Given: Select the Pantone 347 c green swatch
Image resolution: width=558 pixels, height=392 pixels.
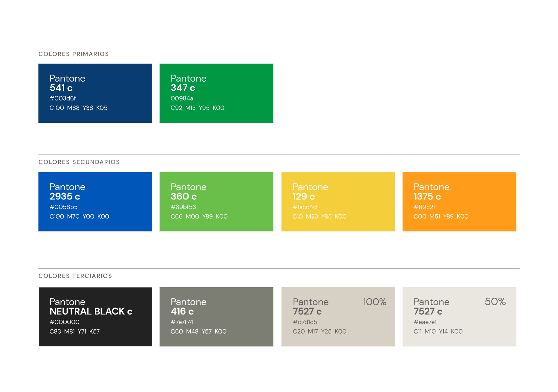Looking at the screenshot, I should (217, 93).
